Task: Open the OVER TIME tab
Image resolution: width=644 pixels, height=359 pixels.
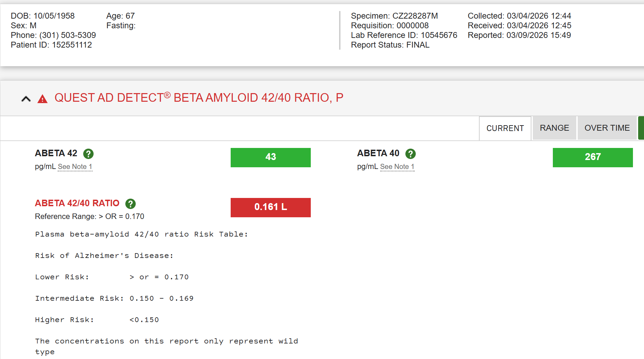Action: pyautogui.click(x=607, y=128)
